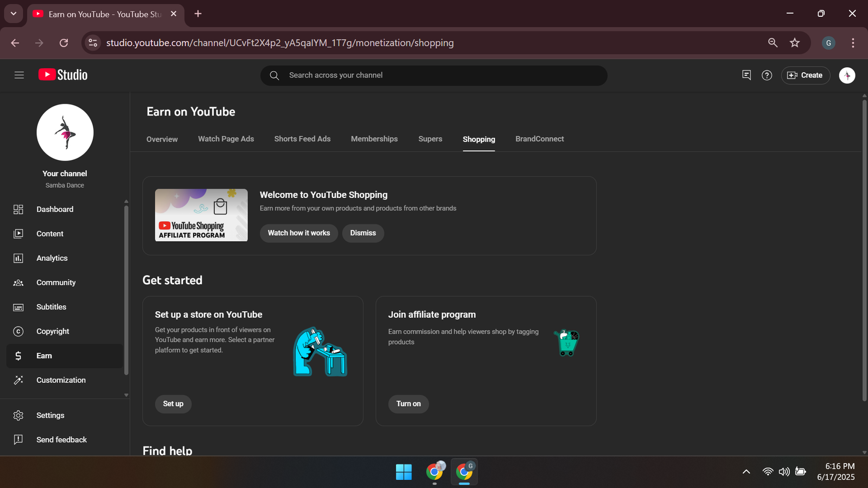The height and width of the screenshot is (488, 868).
Task: Switch to the BrandConnect tab
Action: (x=540, y=139)
